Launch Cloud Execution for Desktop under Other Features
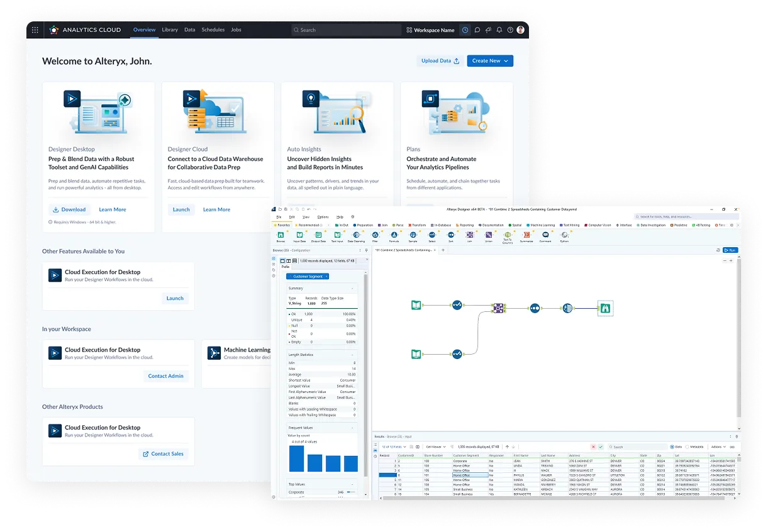 pos(175,298)
